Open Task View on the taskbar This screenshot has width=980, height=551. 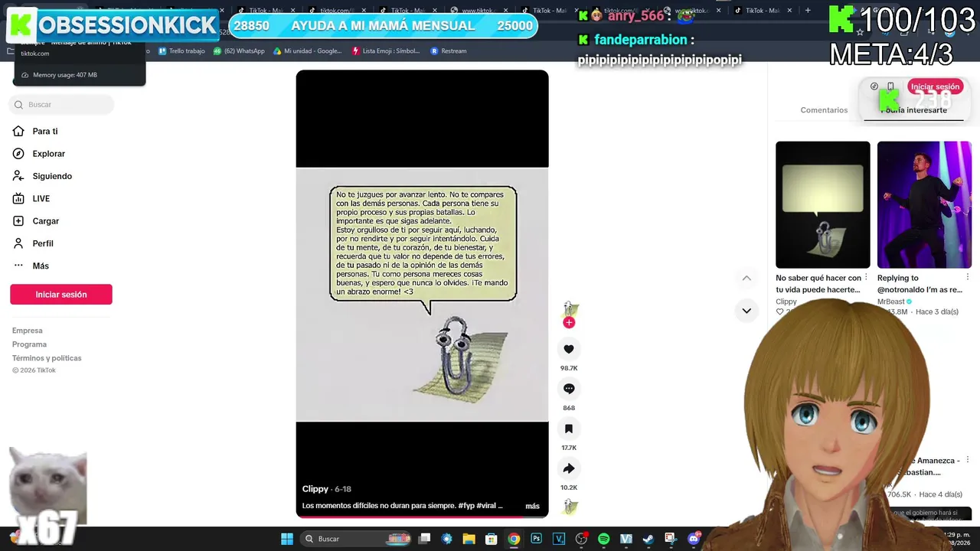(x=425, y=539)
